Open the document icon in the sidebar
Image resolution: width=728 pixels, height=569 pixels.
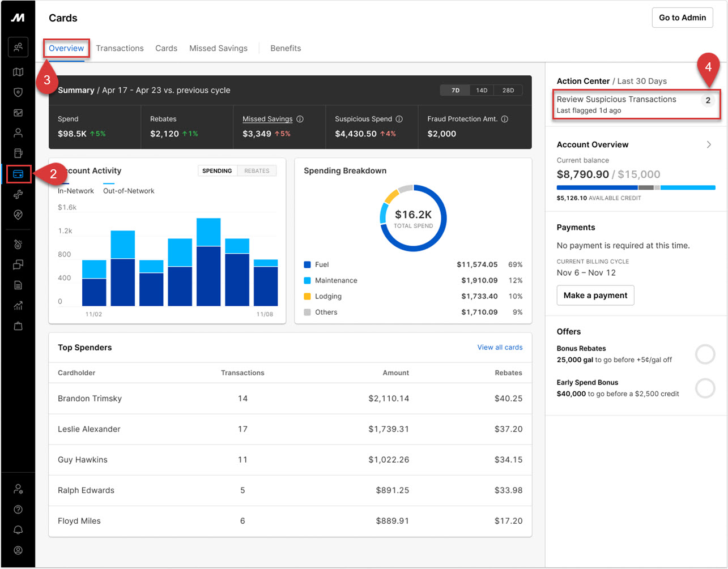pos(19,284)
